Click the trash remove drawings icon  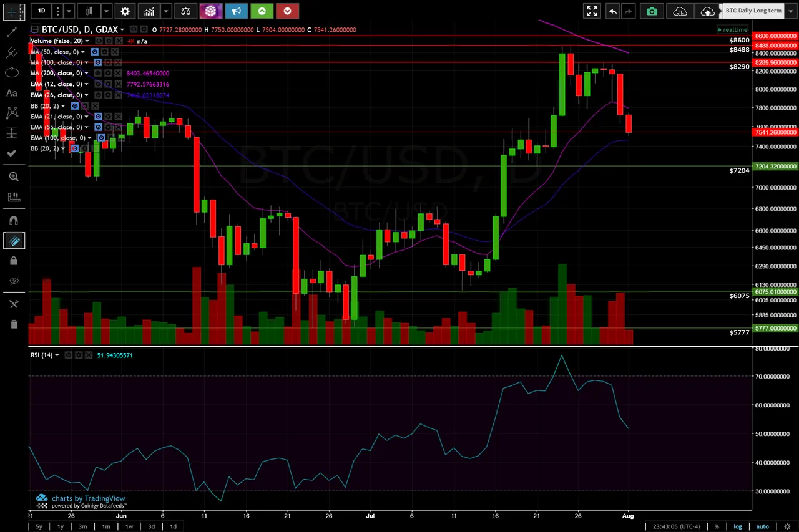[13, 324]
